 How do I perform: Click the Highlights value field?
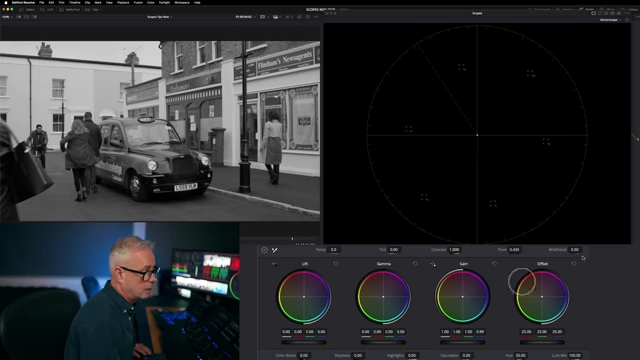click(412, 356)
